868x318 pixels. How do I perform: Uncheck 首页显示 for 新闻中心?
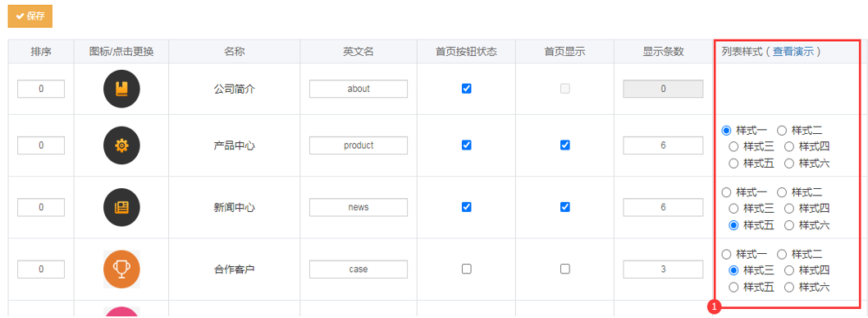coord(564,207)
